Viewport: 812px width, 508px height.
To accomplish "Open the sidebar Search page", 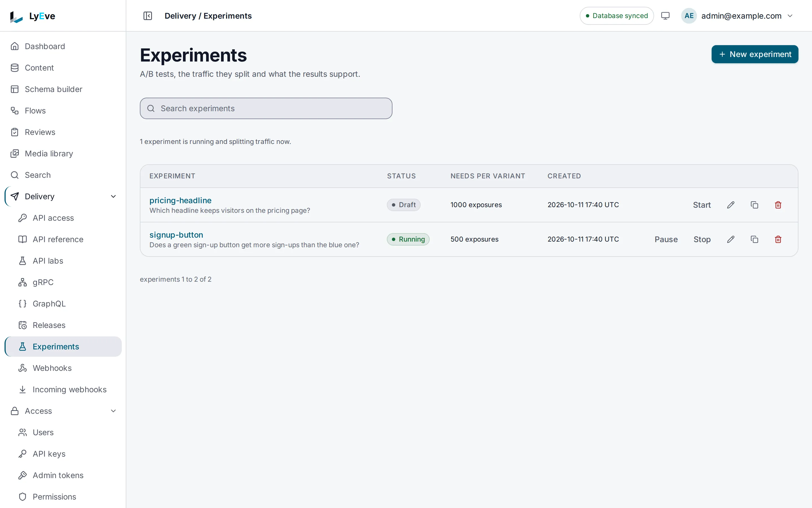I will pyautogui.click(x=63, y=175).
